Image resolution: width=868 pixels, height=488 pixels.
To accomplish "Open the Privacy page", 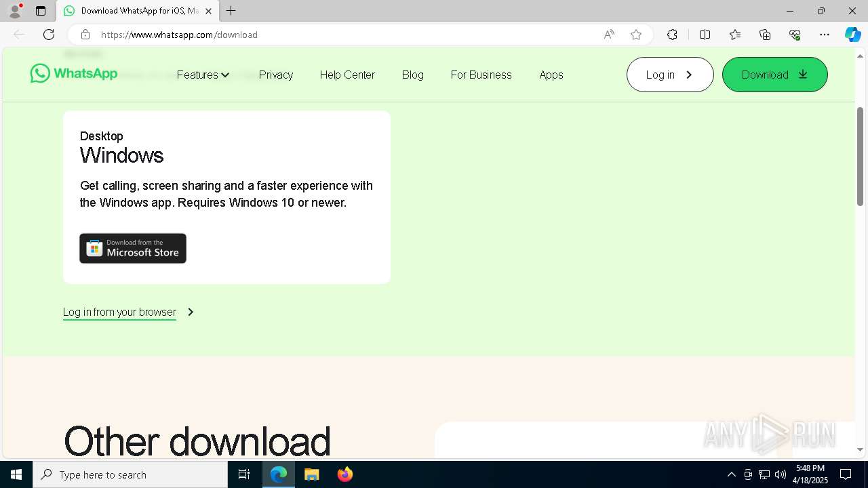I will (276, 75).
